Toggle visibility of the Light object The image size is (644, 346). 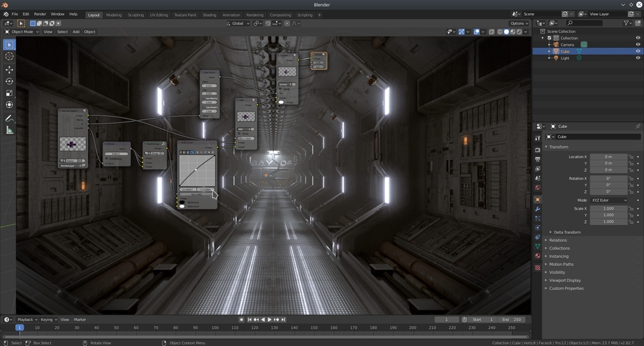(x=638, y=58)
